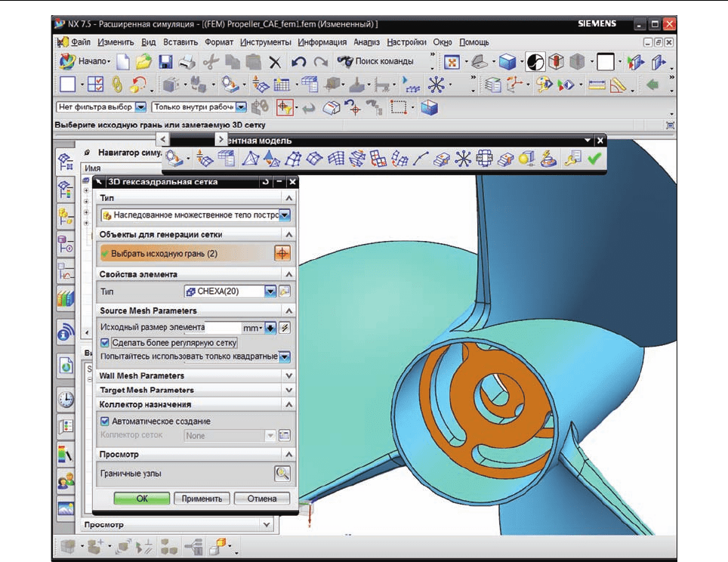The image size is (728, 562).
Task: Click the automatic element size lightning icon
Action: click(x=285, y=327)
